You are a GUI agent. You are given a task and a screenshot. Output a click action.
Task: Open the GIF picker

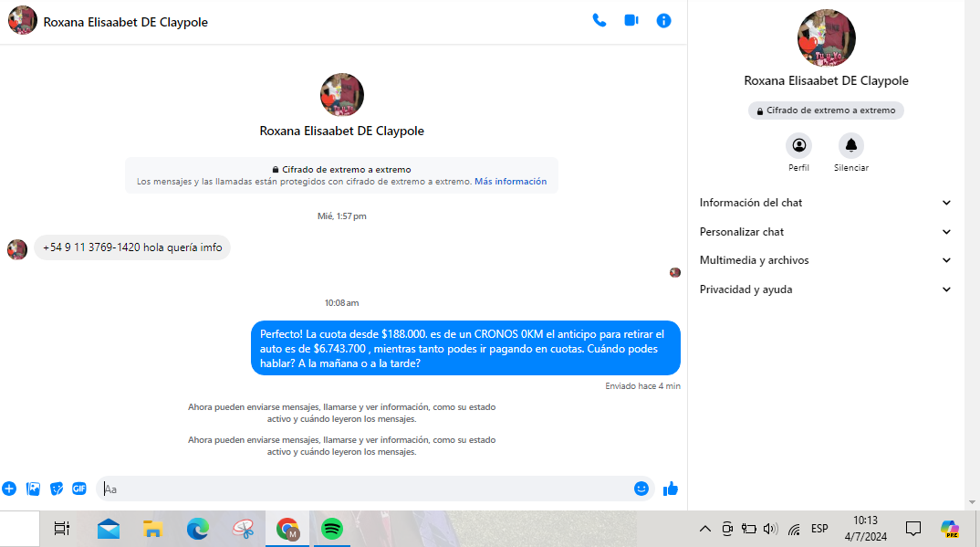(x=79, y=489)
